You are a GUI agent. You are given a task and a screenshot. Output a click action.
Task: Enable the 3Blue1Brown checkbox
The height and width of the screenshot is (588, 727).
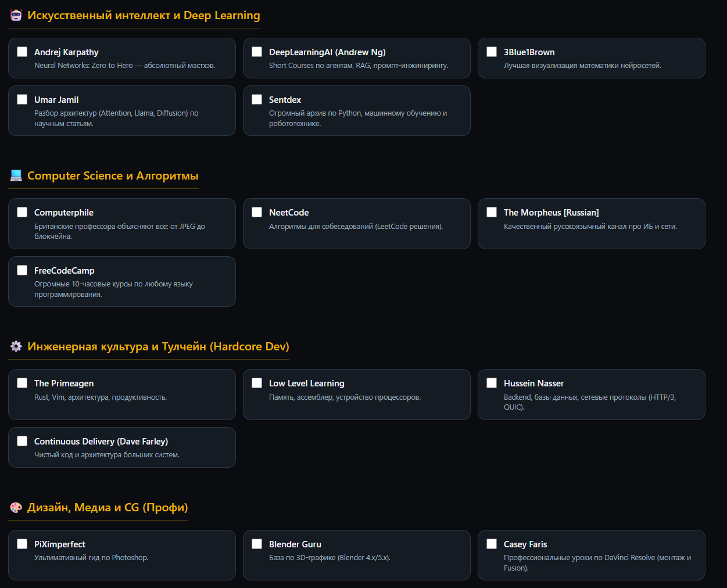[x=492, y=52]
